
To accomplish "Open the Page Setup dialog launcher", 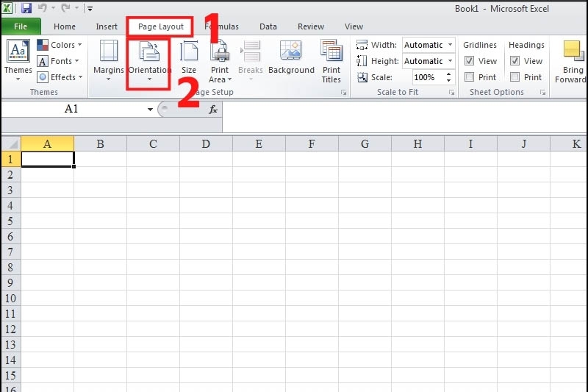I will click(343, 92).
